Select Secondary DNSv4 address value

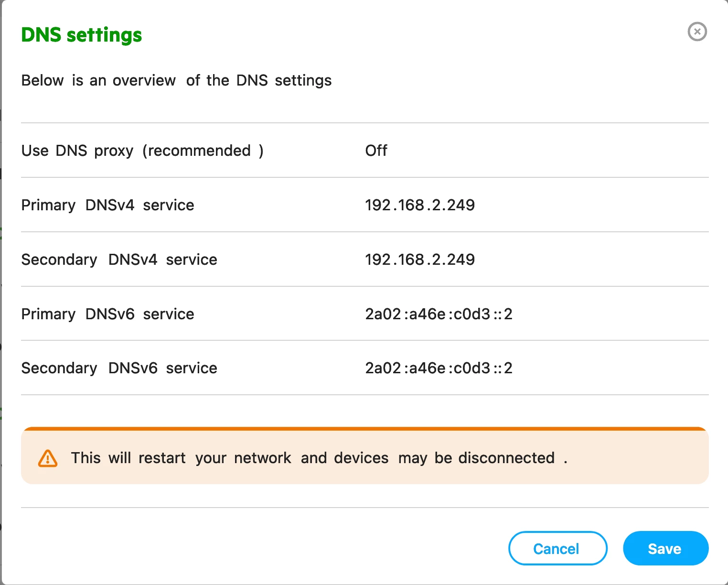click(420, 260)
